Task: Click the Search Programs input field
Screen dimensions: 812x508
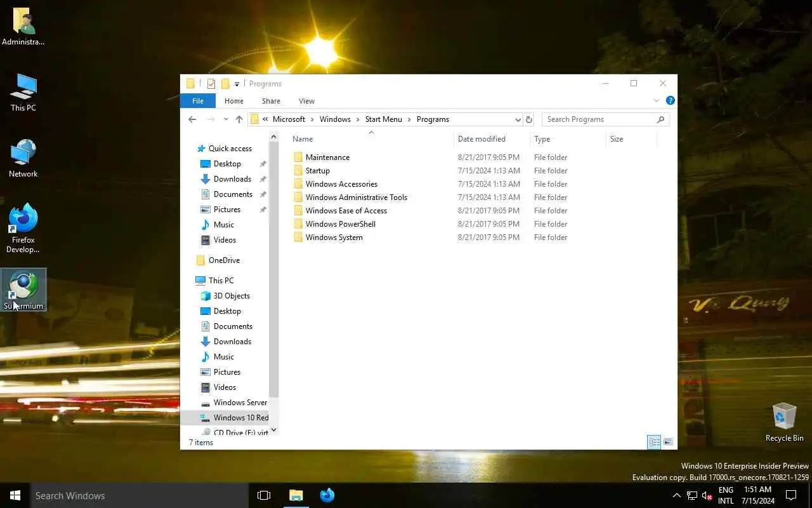Action: click(599, 119)
